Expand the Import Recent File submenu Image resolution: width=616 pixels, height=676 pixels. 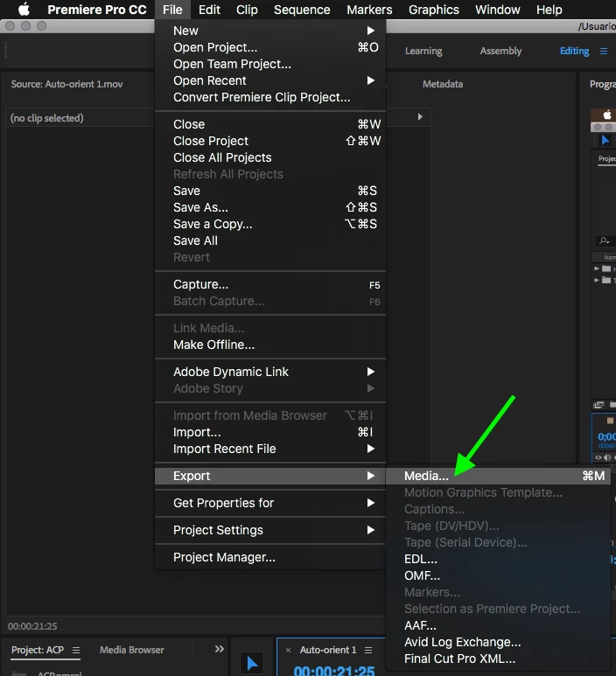point(270,449)
